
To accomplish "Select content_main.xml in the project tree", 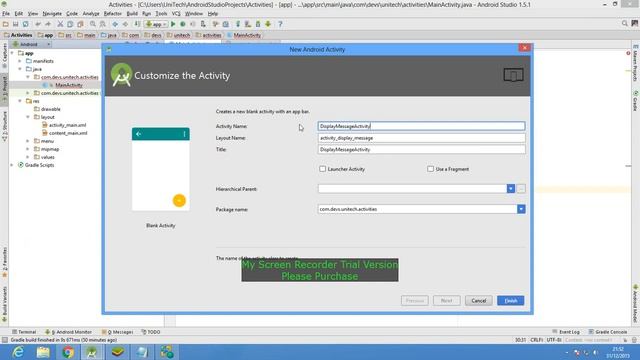I will pos(68,133).
